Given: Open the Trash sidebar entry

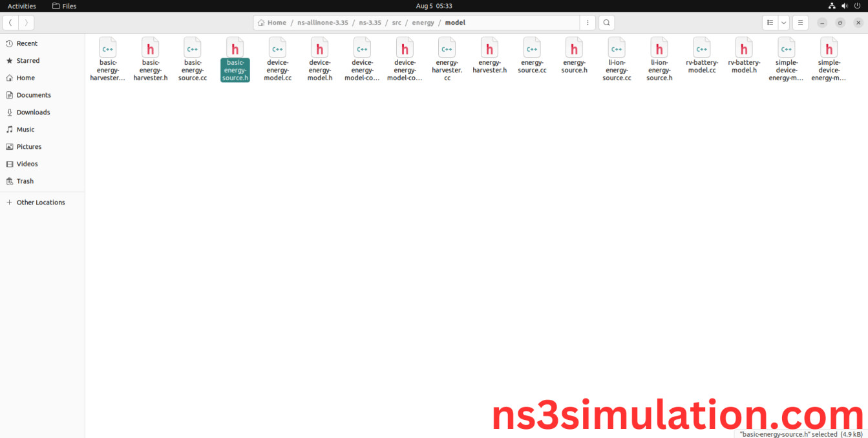Looking at the screenshot, I should click(25, 181).
